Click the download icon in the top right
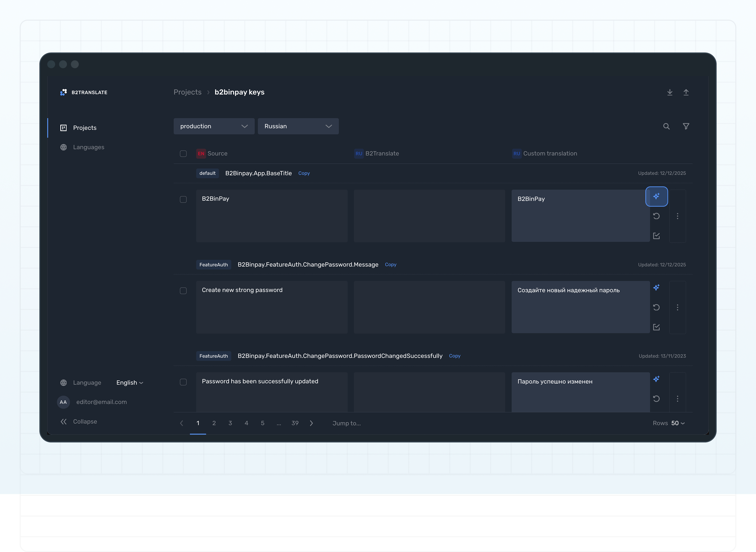This screenshot has height=552, width=756. click(x=670, y=92)
